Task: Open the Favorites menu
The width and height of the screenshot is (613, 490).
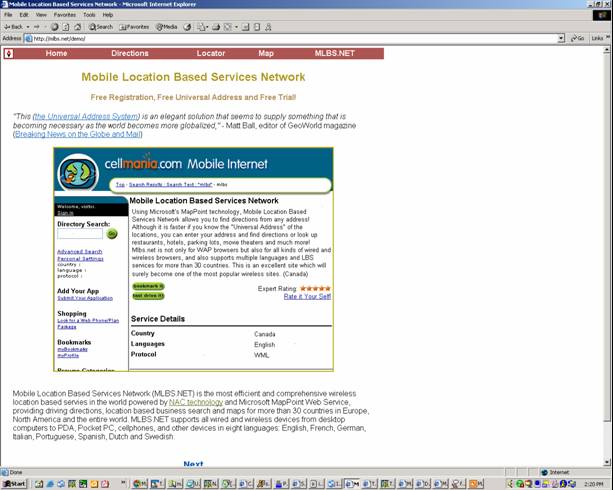Action: (65, 15)
